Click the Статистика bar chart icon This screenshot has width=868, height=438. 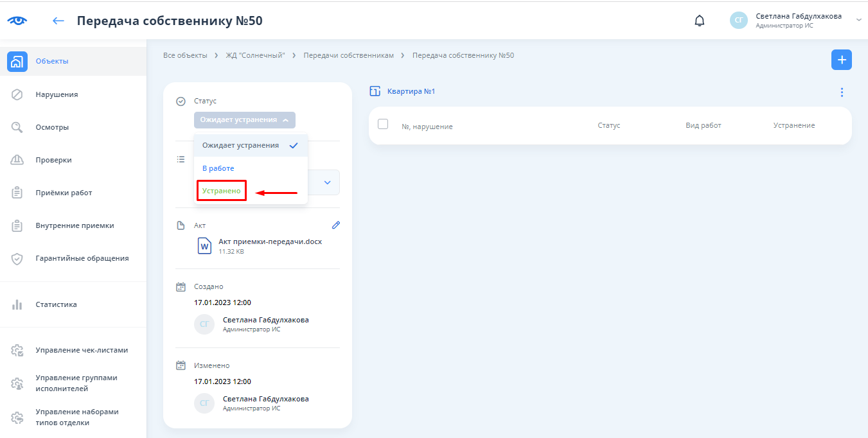(x=17, y=304)
